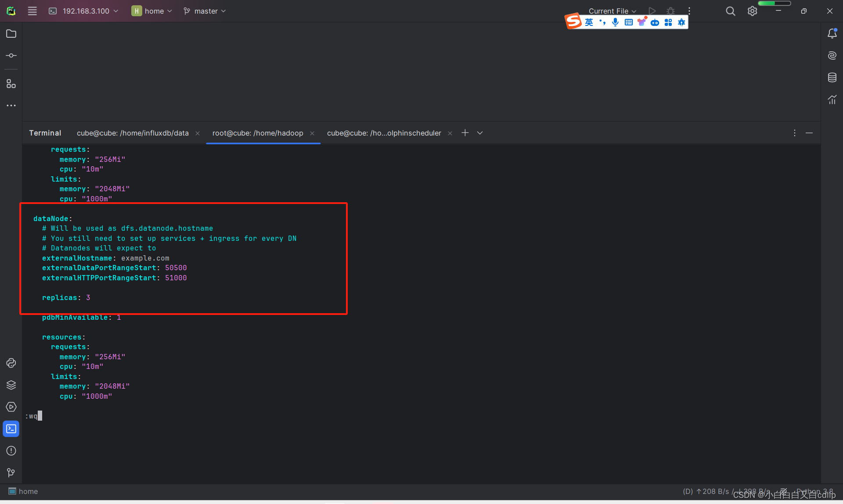
Task: Open more run actions menu
Action: [x=689, y=11]
